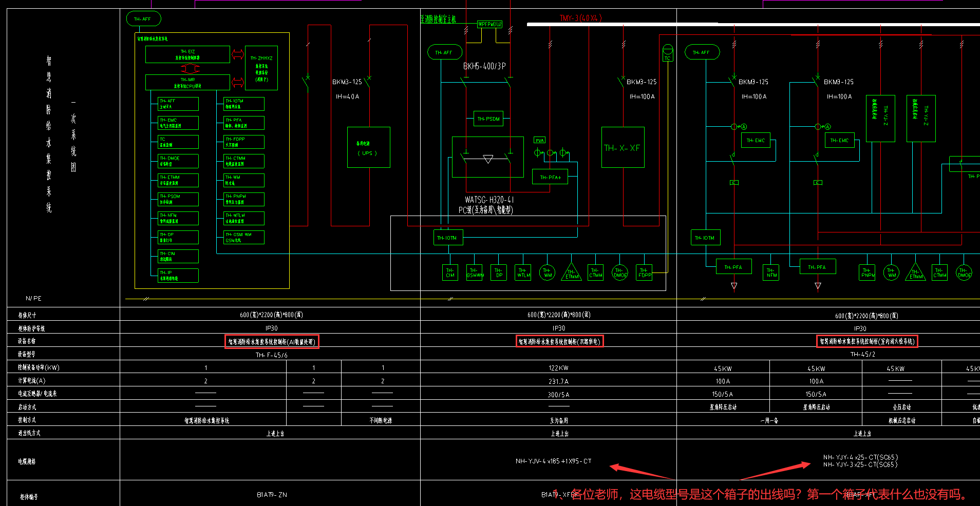
Task: Select the 一用一备 cell
Action: (x=769, y=420)
